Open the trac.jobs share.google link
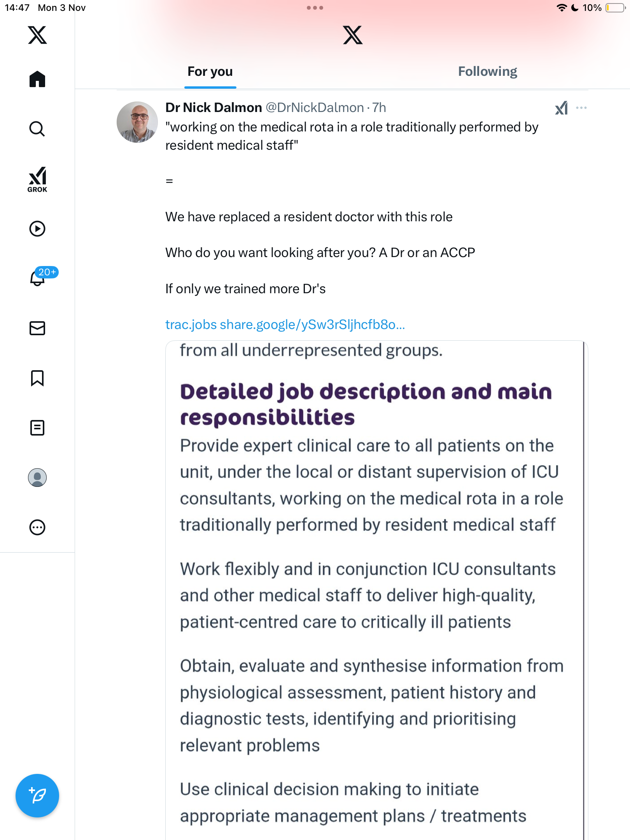 285,324
